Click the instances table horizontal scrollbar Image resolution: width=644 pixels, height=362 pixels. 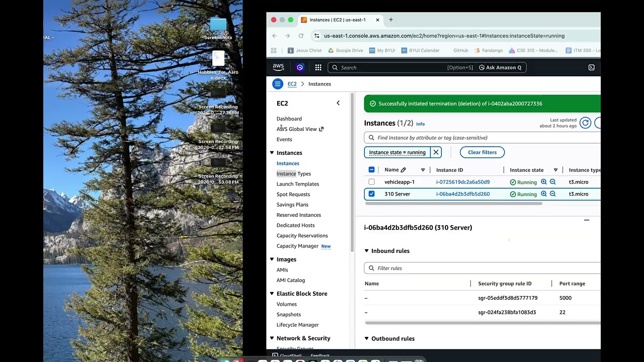coord(454,204)
